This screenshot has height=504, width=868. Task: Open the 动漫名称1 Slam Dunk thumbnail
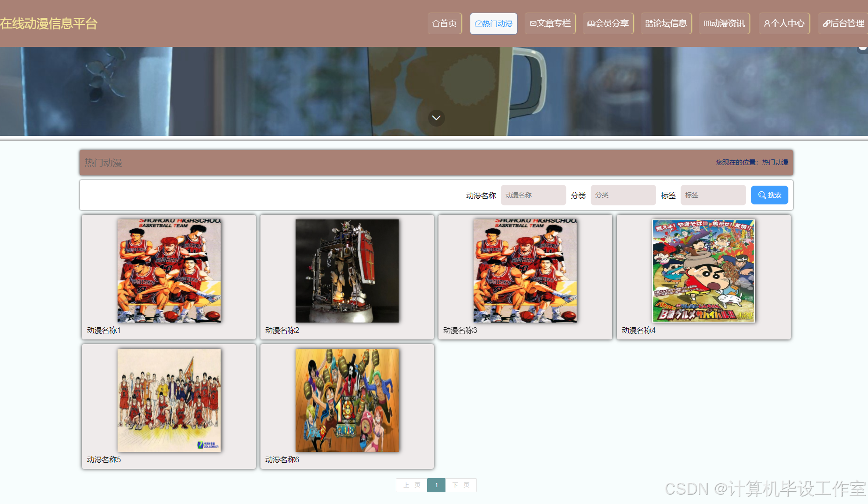point(169,271)
